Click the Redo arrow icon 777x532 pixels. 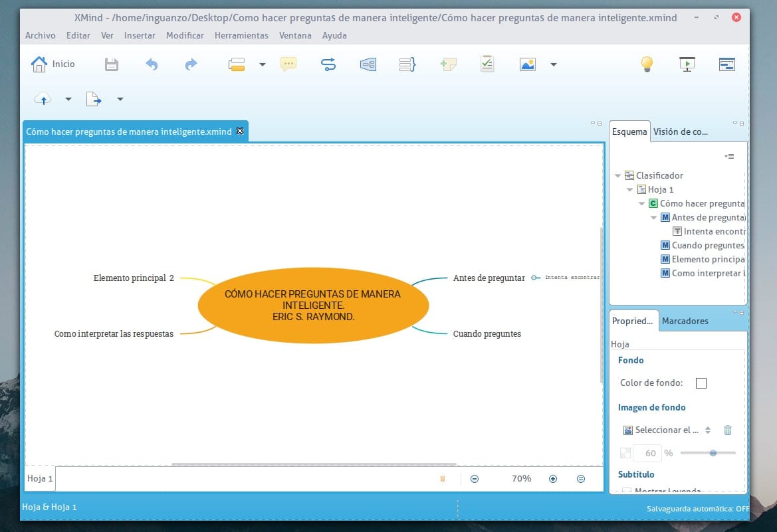click(x=191, y=64)
